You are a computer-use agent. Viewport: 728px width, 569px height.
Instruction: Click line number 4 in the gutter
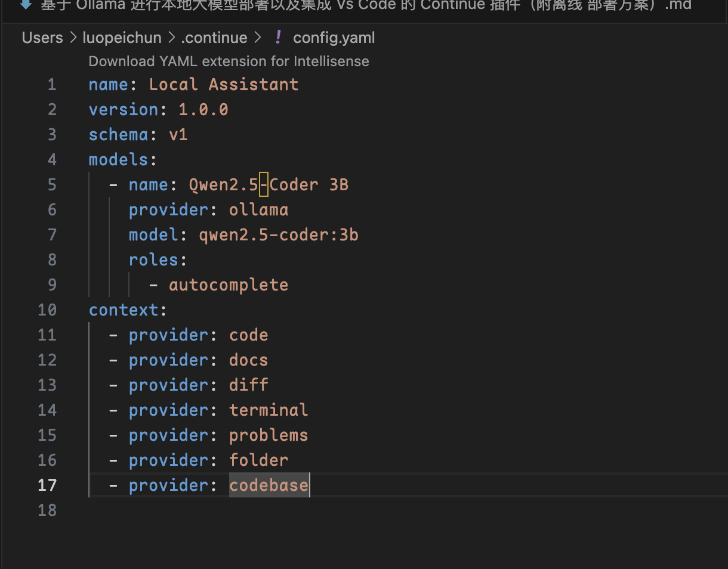tap(52, 160)
